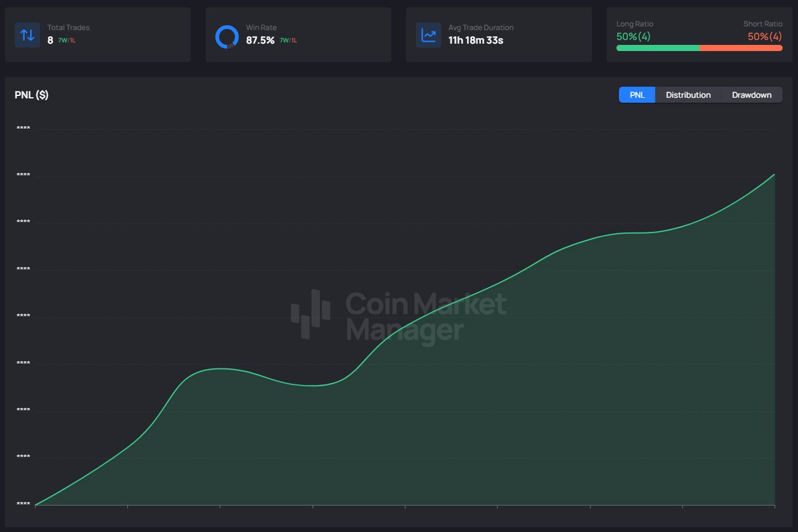Click the Win Rate donut chart icon
Viewport: 798px width, 532px height.
pyautogui.click(x=226, y=37)
